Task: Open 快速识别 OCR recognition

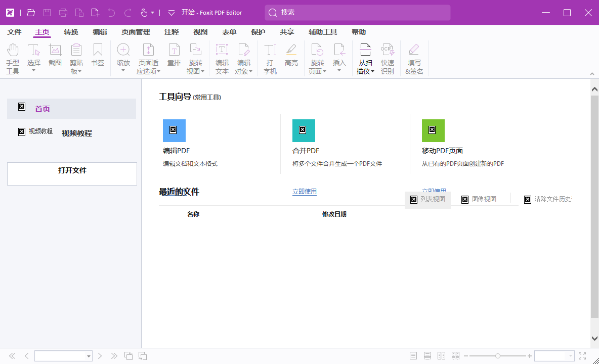Action: point(387,58)
